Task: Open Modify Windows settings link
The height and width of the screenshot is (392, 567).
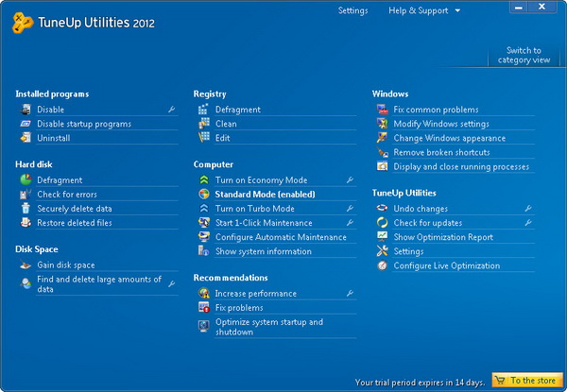Action: 441,124
